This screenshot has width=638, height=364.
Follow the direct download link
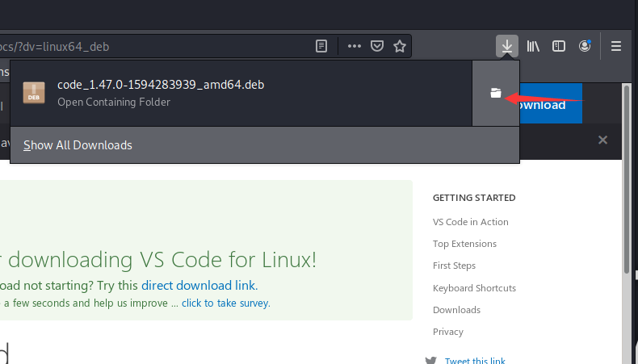pyautogui.click(x=199, y=286)
